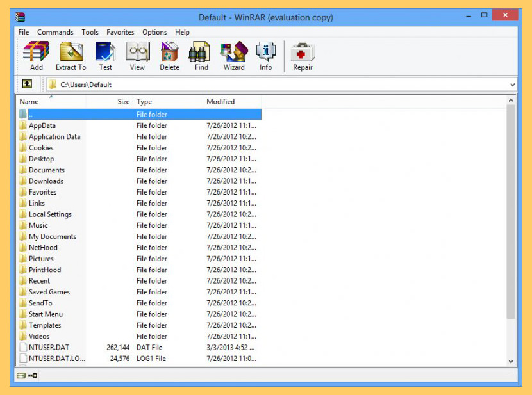Click the drive icon in status bar
532x395 pixels.
[21, 375]
